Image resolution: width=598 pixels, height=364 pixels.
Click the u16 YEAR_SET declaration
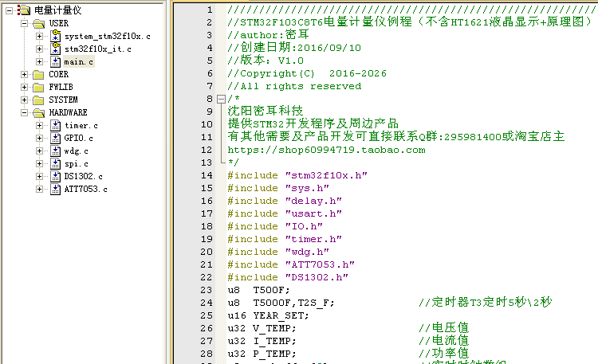(x=269, y=315)
